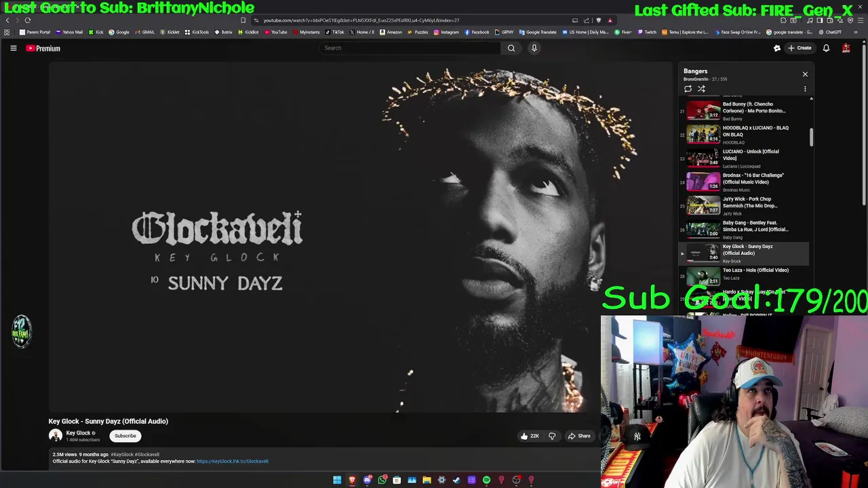Focus the YouTube search field

click(410, 48)
